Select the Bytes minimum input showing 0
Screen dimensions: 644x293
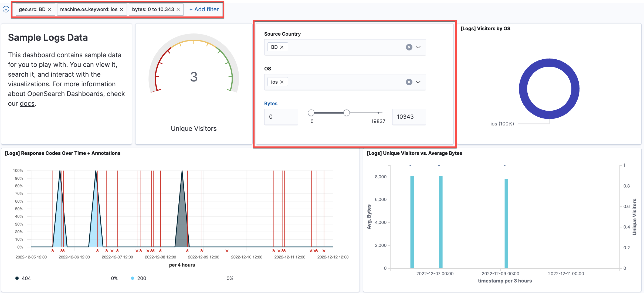[281, 117]
